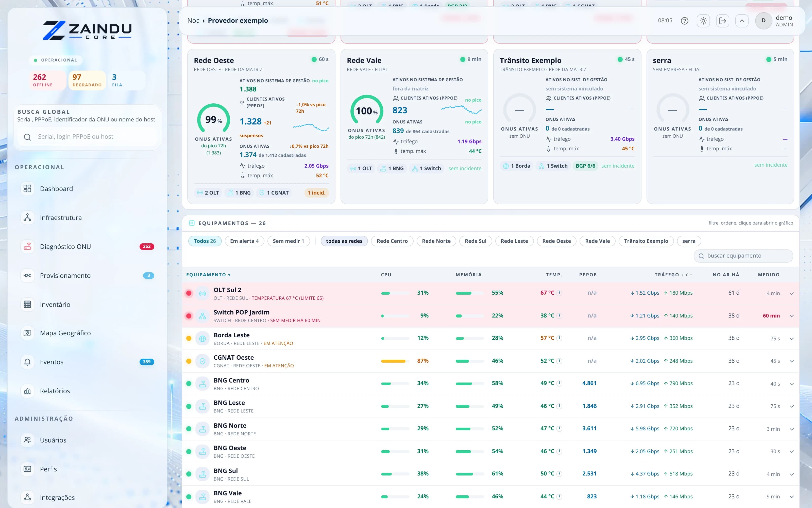Click the Eventos bell icon
Screen dimensions: 812x508
[x=27, y=362]
